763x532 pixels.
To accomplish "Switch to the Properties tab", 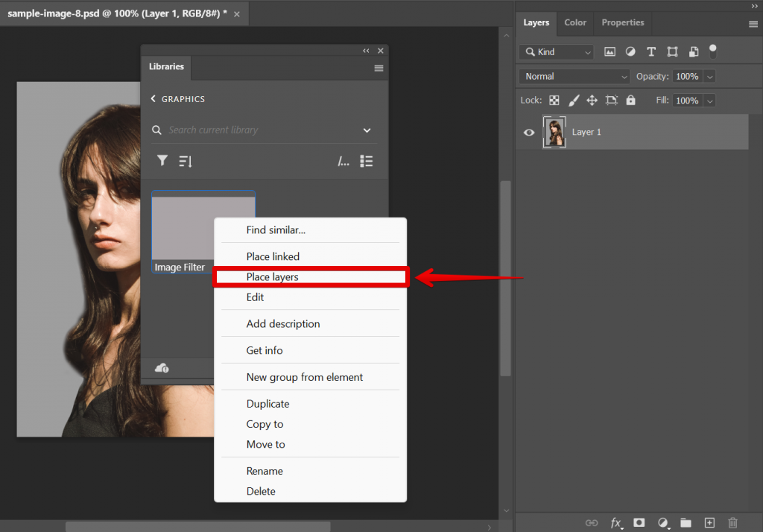I will pyautogui.click(x=623, y=22).
